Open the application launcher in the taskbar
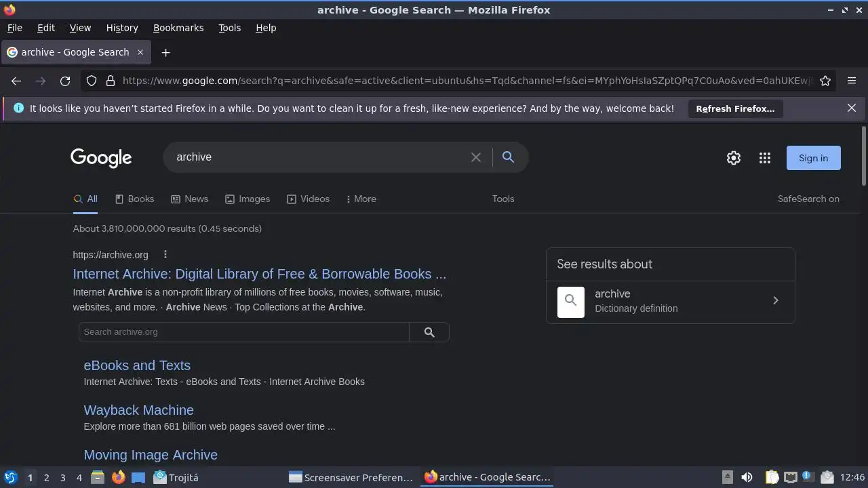 click(x=10, y=477)
